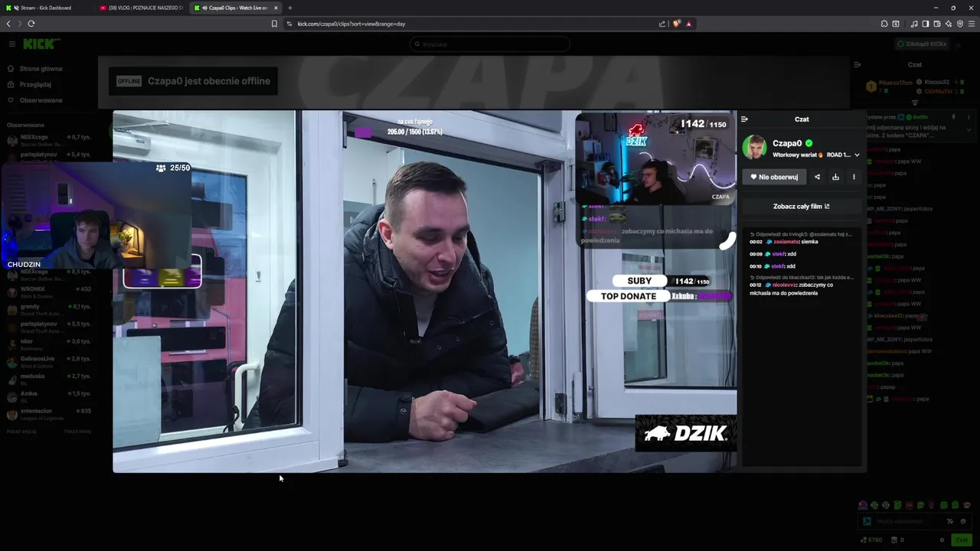Switch to Stream - Kick Dashboard tab
The image size is (980, 551).
[x=46, y=8]
